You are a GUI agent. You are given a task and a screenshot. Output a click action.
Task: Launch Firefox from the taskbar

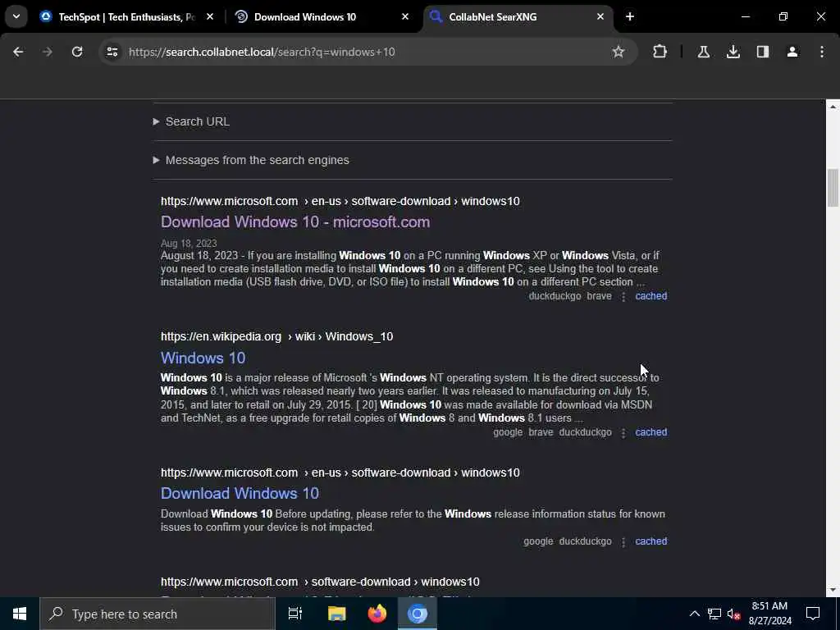377,614
